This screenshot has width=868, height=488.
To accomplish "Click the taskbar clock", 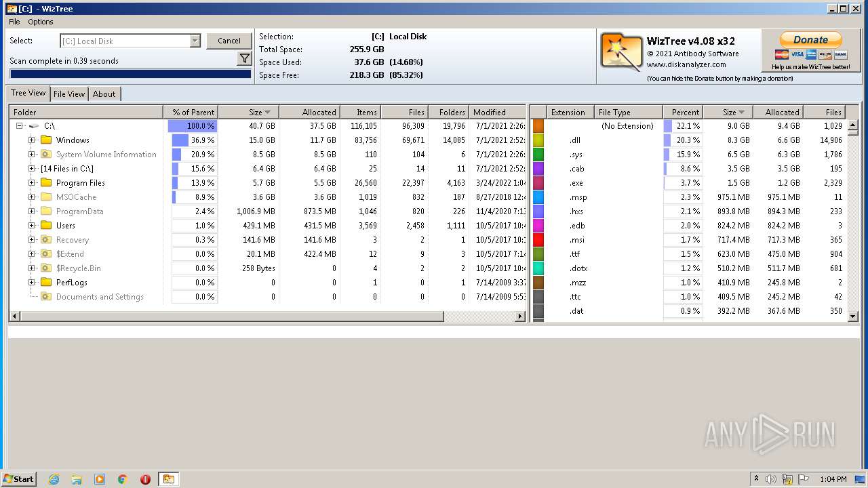I will (x=833, y=479).
